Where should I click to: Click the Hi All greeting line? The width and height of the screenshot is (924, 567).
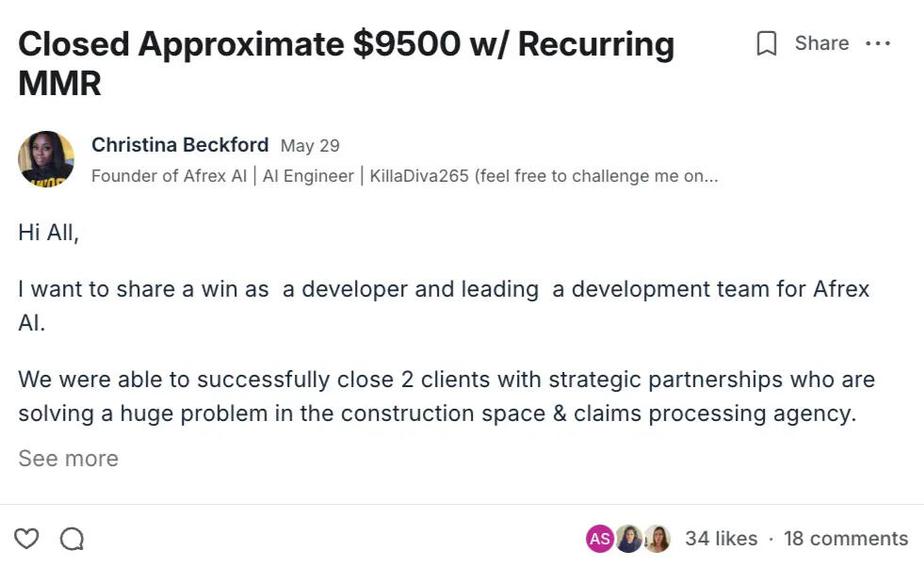point(48,233)
